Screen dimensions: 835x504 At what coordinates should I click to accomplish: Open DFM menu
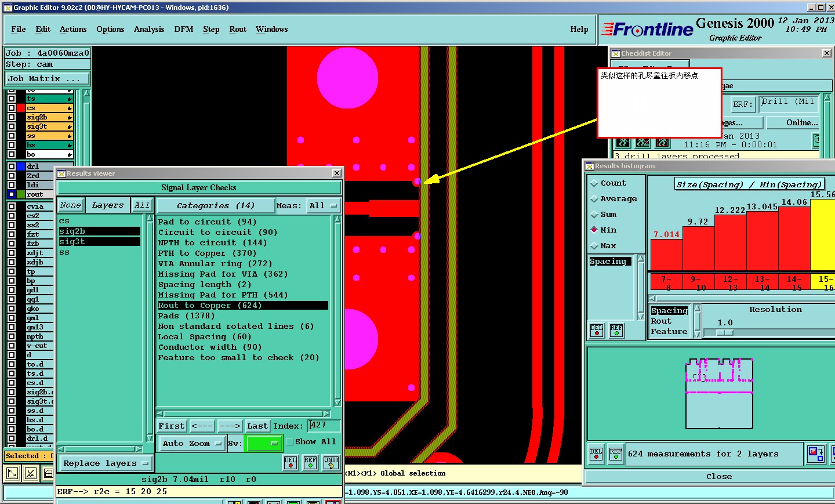184,30
